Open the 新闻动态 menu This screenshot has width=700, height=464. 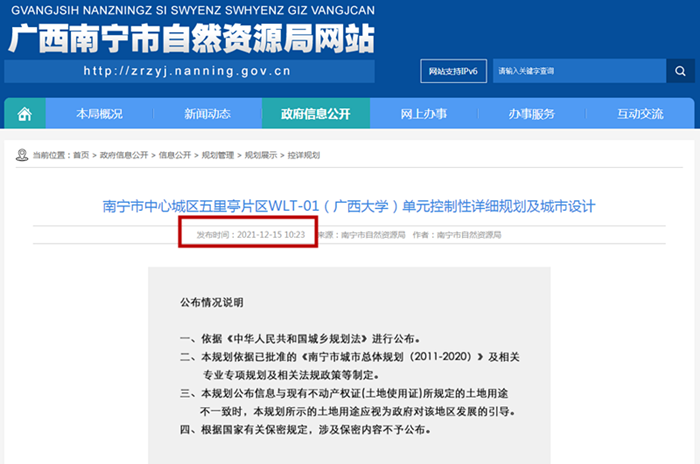coord(207,114)
